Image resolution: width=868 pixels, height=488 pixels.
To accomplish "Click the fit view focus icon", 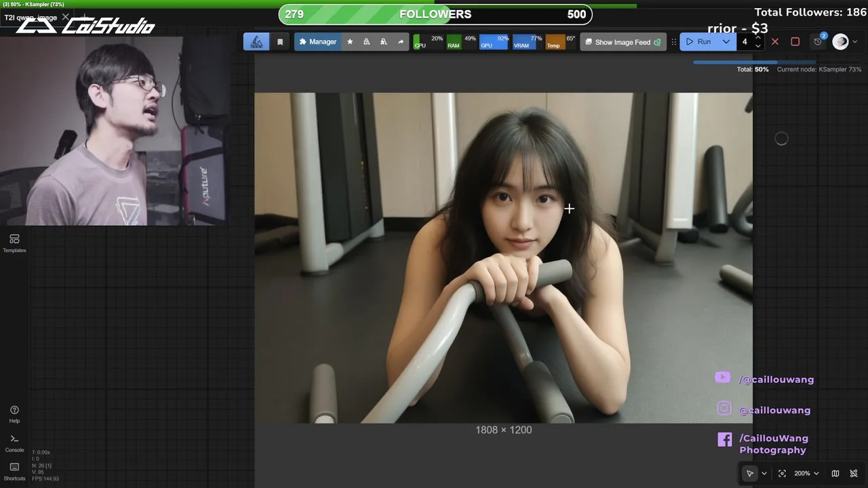I will tap(782, 473).
